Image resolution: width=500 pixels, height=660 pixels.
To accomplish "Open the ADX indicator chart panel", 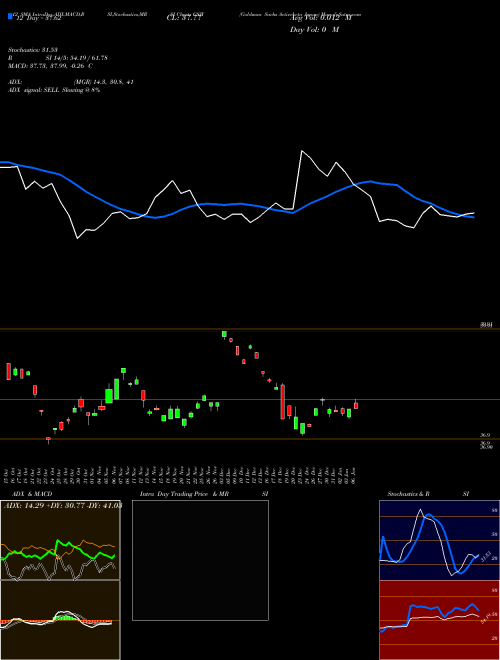I will point(60,540).
